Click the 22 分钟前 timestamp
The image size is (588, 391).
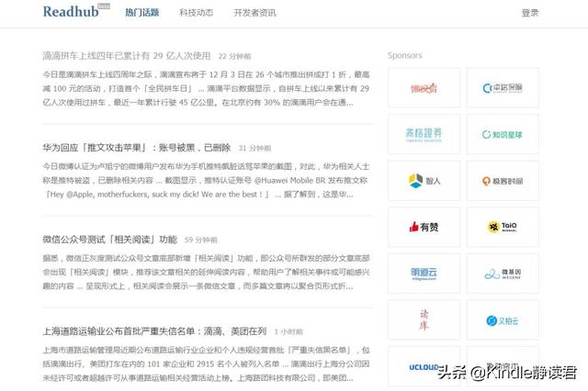tap(235, 57)
